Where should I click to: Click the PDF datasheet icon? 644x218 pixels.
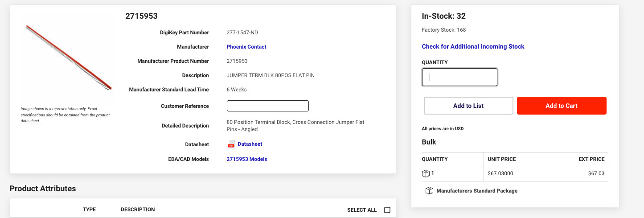pyautogui.click(x=231, y=144)
